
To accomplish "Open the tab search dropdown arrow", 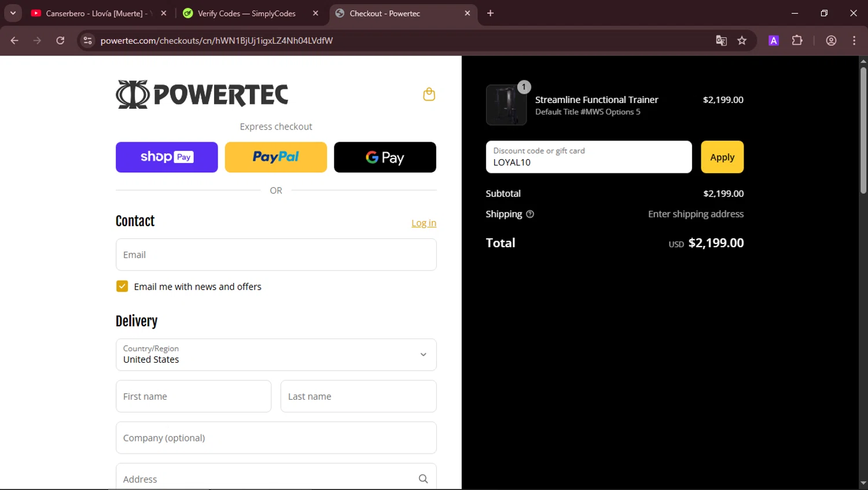I will (x=13, y=13).
